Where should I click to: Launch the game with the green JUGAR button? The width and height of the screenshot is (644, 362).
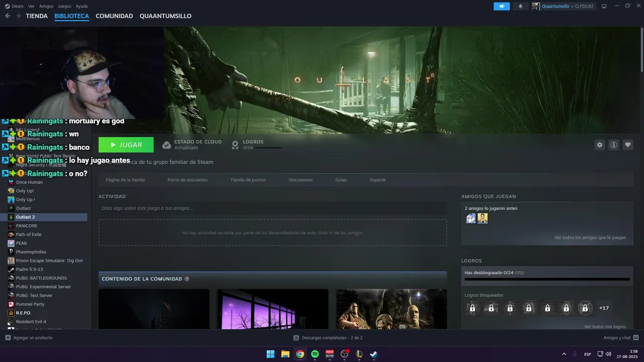click(126, 145)
